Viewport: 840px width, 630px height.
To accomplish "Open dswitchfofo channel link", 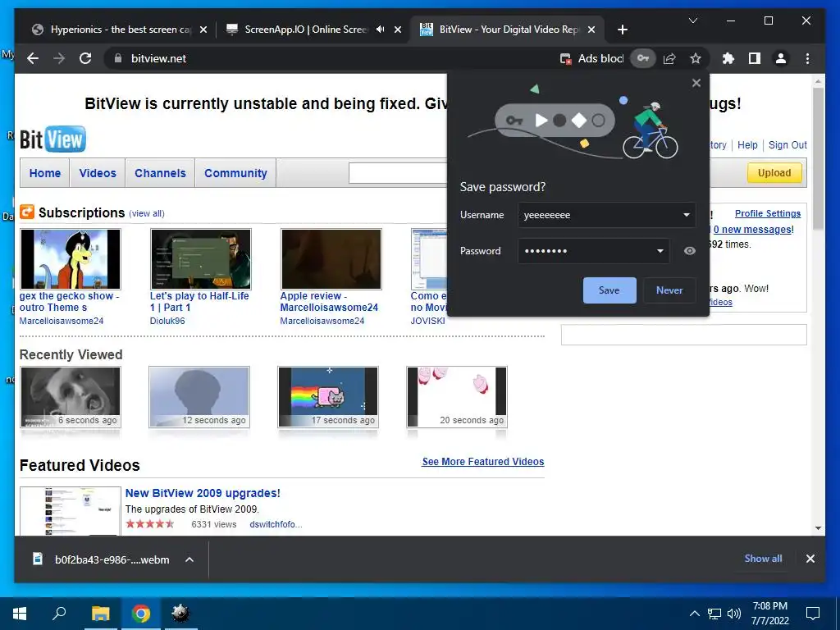I will pos(276,524).
